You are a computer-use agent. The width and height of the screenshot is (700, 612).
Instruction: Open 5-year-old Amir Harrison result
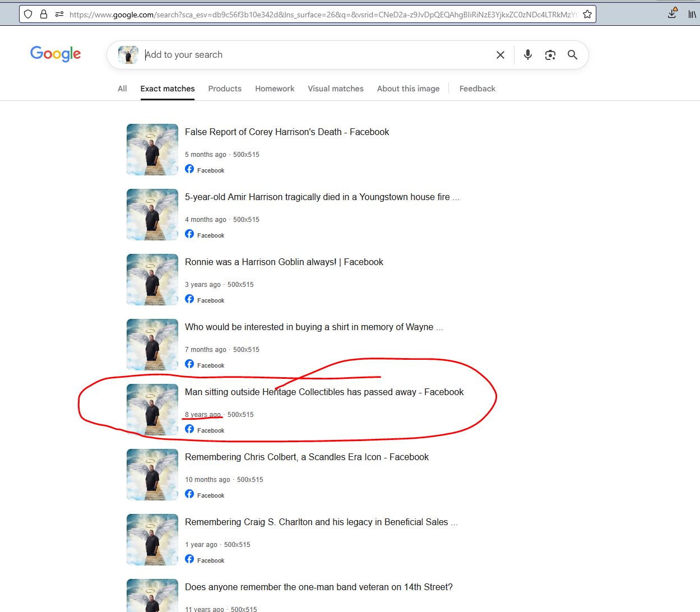pos(322,197)
